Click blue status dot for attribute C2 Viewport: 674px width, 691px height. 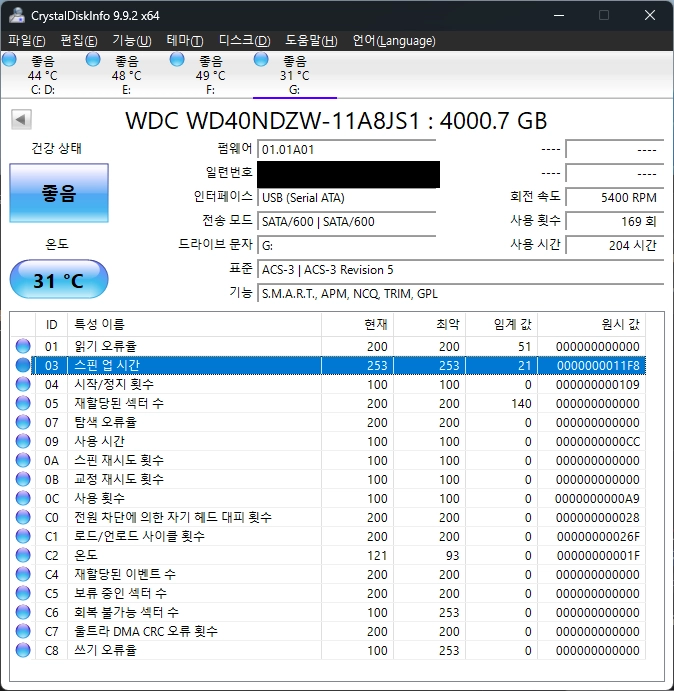click(23, 555)
